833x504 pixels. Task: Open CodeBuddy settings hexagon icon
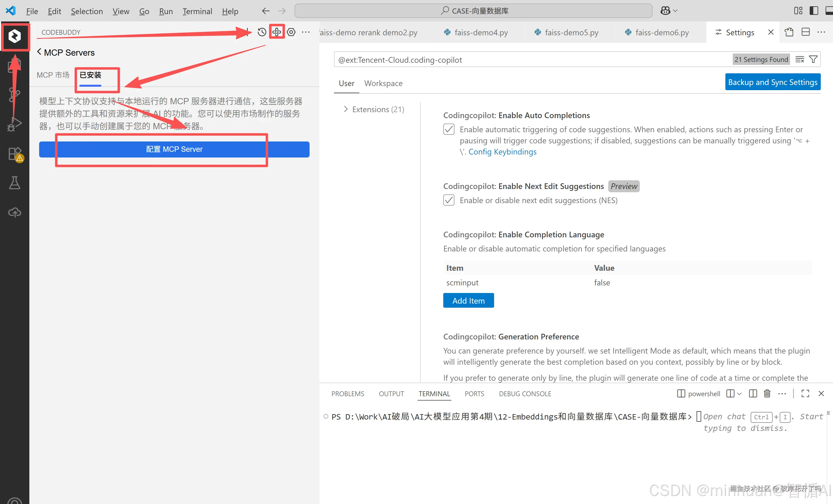(x=291, y=32)
